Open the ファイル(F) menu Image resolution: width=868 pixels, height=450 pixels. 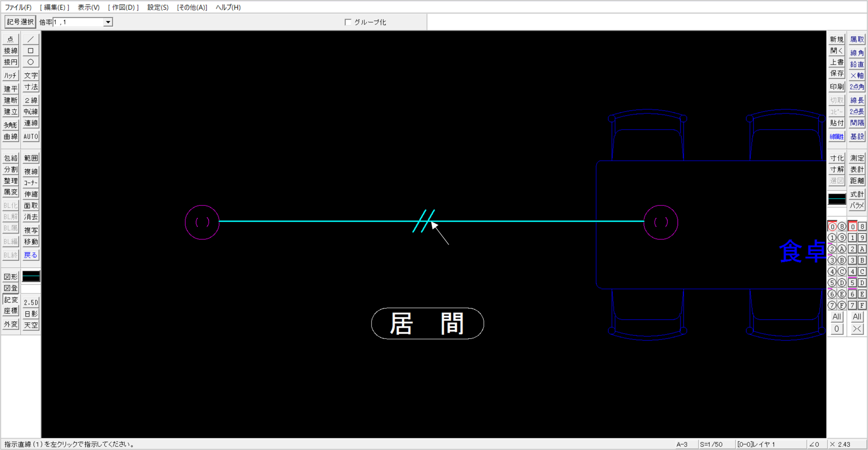click(18, 7)
